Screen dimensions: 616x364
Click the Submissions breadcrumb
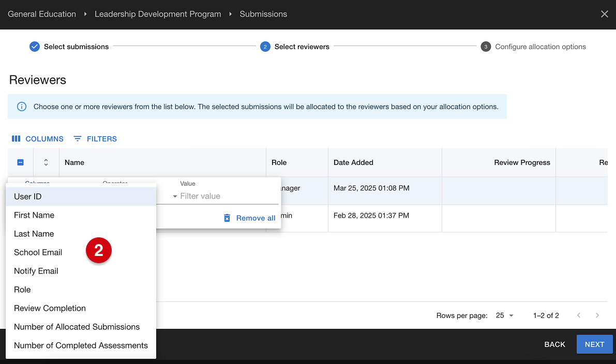263,14
